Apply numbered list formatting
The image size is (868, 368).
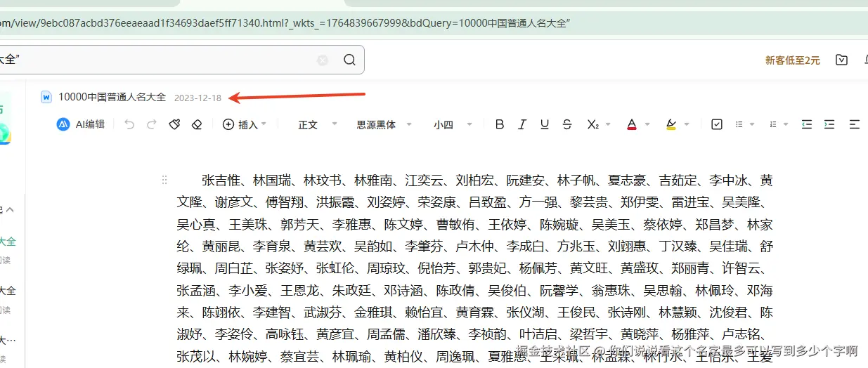[x=773, y=124]
